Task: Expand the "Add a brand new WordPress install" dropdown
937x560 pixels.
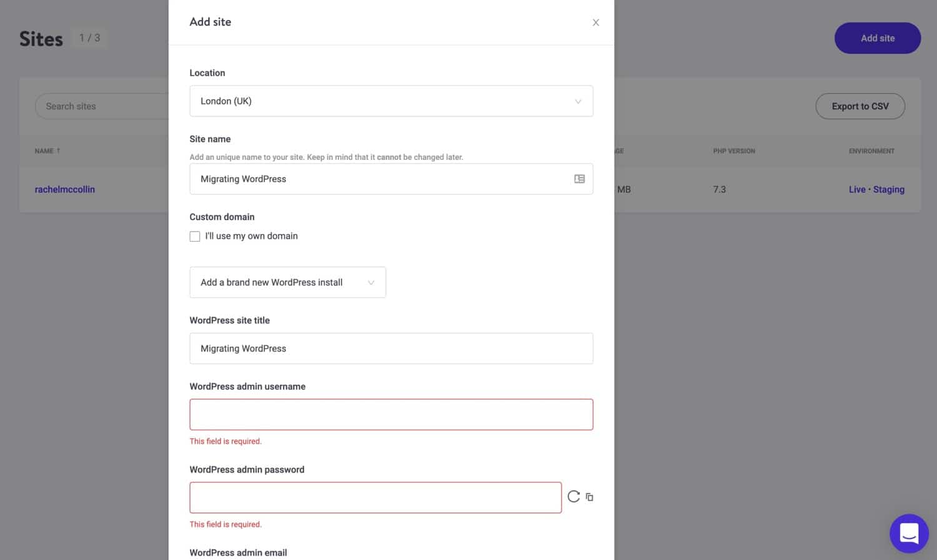Action: click(287, 282)
